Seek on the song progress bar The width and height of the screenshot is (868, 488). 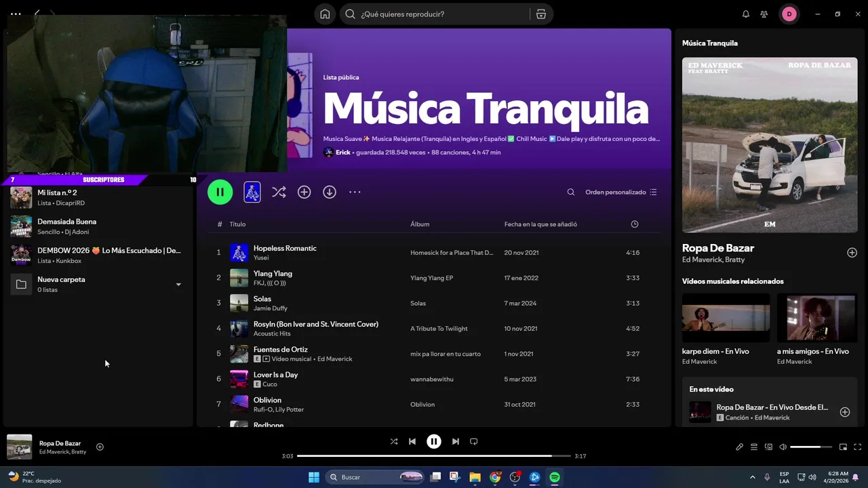[434, 456]
